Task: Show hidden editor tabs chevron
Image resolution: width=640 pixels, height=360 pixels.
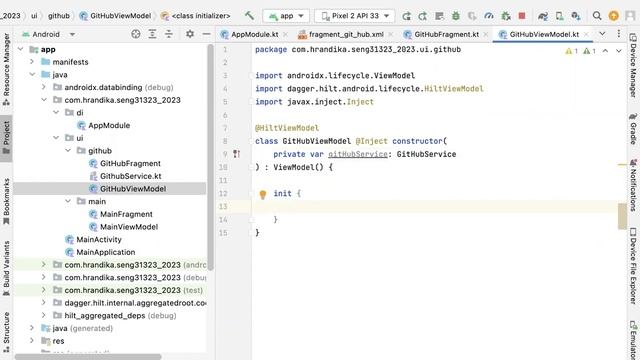Action: pyautogui.click(x=602, y=33)
